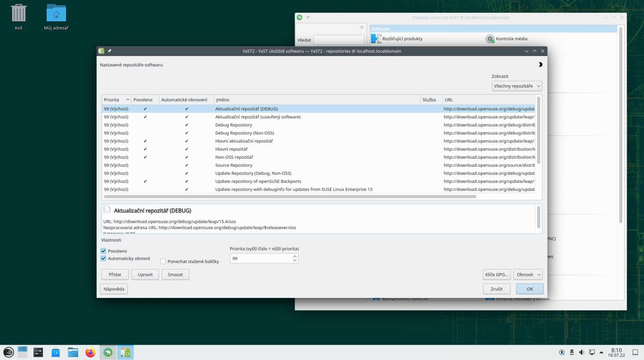Toggle enabled checkmark for Non-OSS repozitář row
This screenshot has height=360, width=644.
(145, 157)
